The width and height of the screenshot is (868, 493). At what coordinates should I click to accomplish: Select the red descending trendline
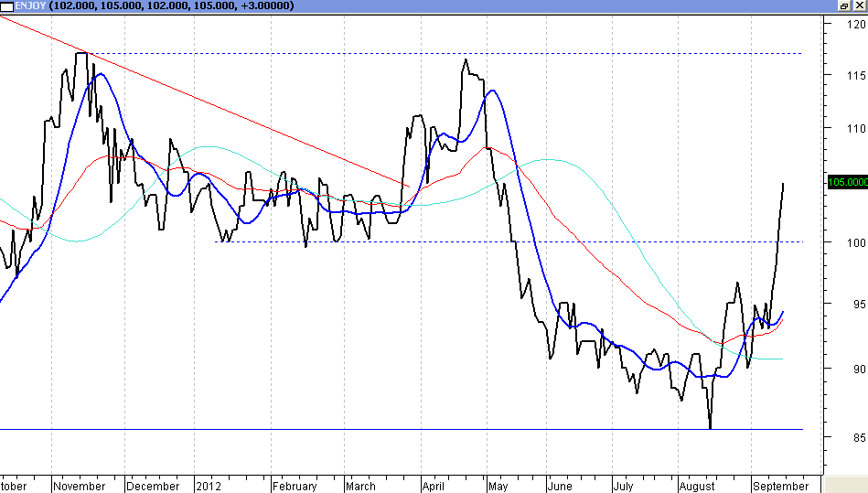(x=204, y=102)
